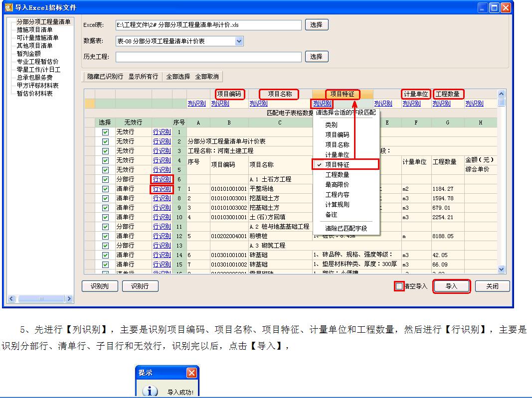
Task: Choose 计算规则 in the menu
Action: pyautogui.click(x=337, y=205)
